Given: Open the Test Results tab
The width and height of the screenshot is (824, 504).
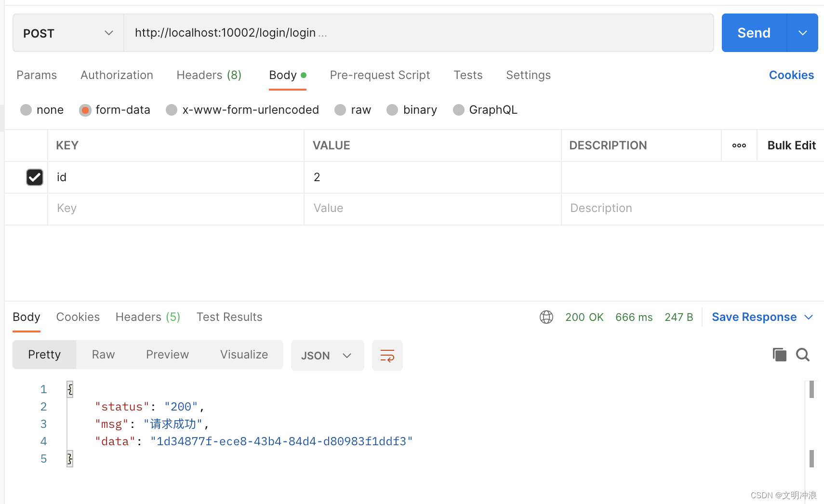Looking at the screenshot, I should 229,317.
